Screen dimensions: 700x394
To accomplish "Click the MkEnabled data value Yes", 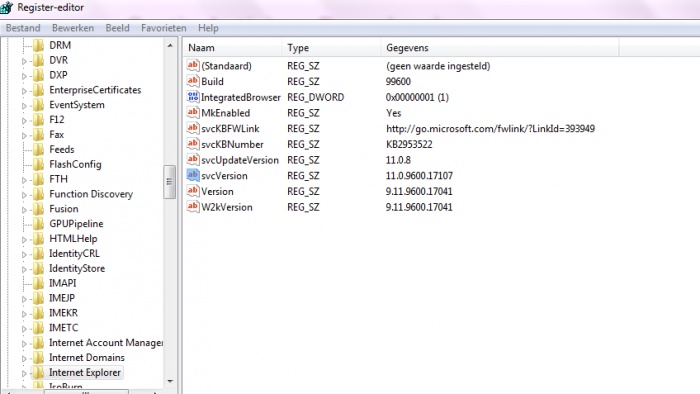I will (x=393, y=113).
